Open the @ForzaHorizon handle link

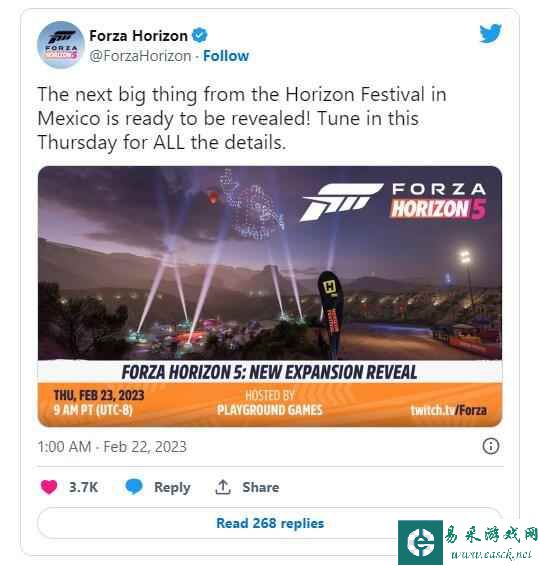140,56
